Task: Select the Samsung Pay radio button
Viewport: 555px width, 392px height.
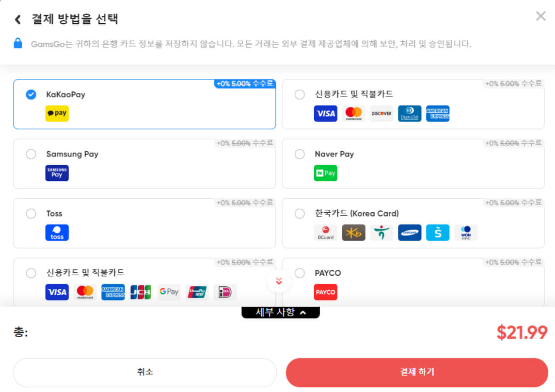Action: pos(31,154)
